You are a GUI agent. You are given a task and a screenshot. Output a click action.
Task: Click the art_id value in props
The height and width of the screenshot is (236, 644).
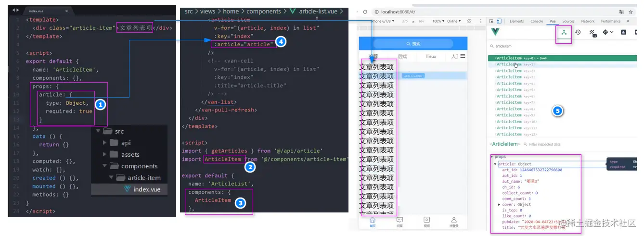(541, 170)
